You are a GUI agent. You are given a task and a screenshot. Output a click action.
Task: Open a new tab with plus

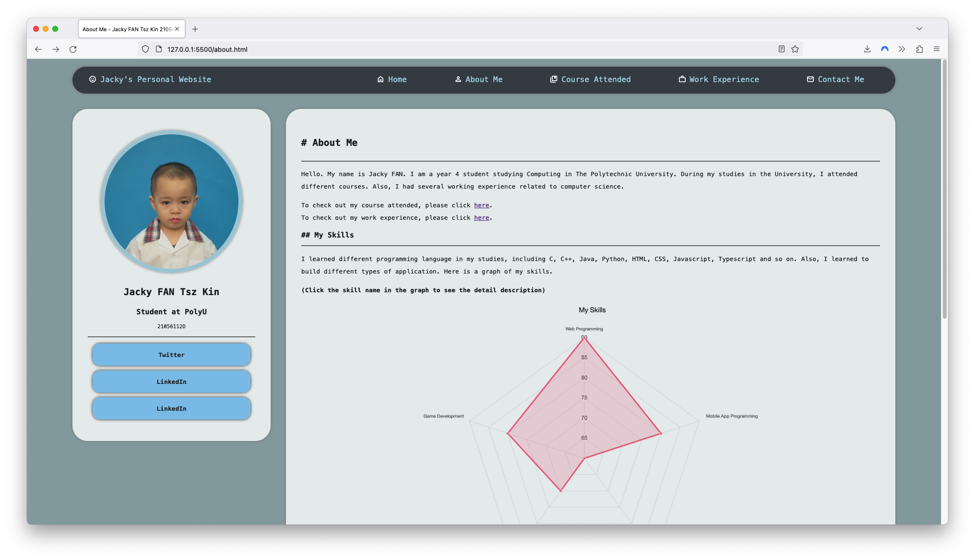(195, 29)
